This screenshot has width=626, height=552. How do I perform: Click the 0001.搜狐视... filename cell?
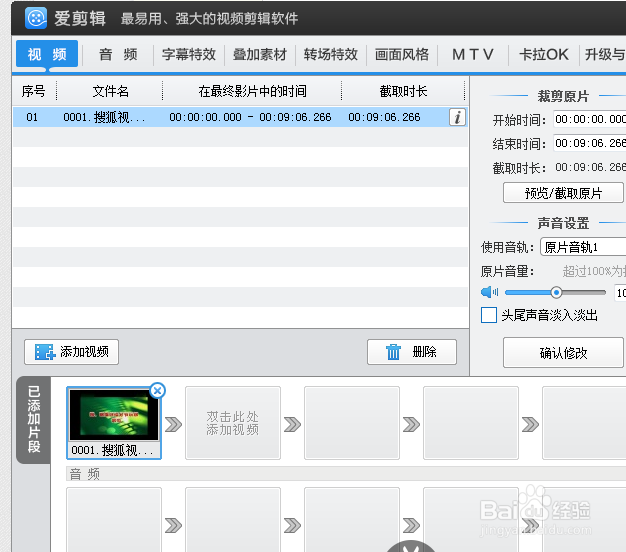[104, 117]
